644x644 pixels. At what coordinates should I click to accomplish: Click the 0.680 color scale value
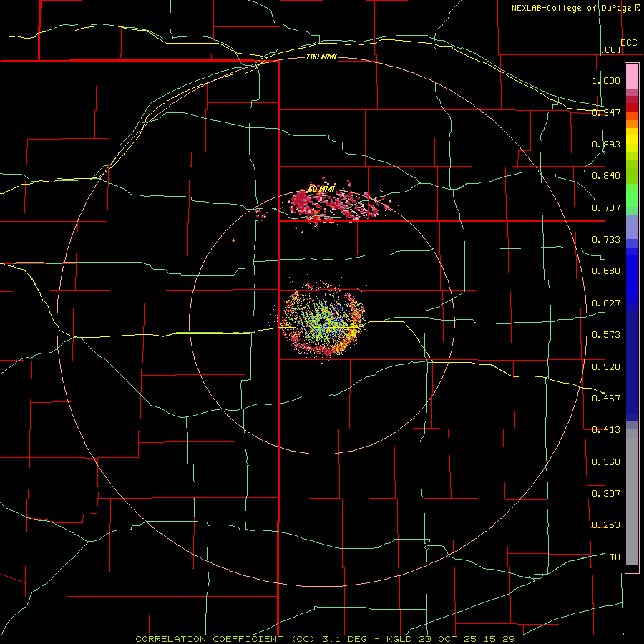click(x=606, y=270)
